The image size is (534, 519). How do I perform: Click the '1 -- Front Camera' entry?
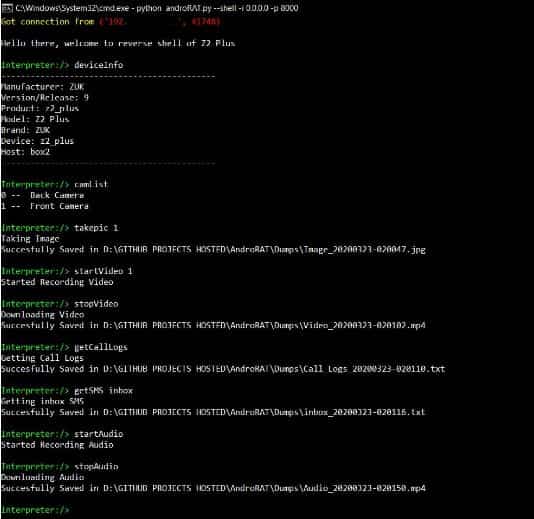coord(45,206)
